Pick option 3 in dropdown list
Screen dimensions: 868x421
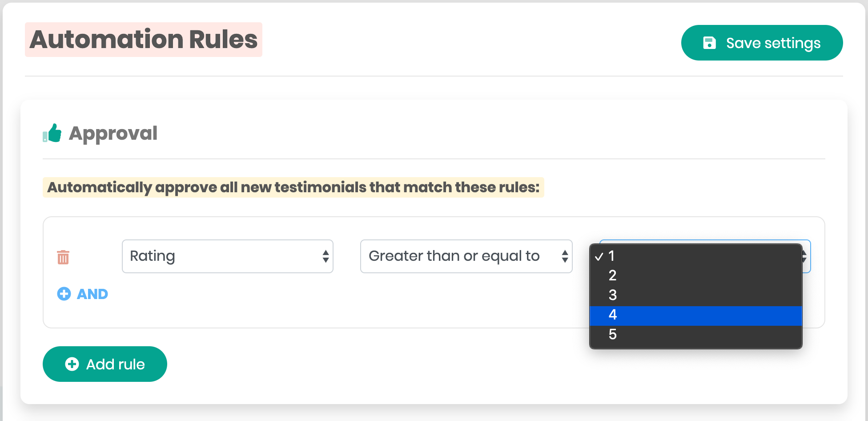click(x=613, y=295)
